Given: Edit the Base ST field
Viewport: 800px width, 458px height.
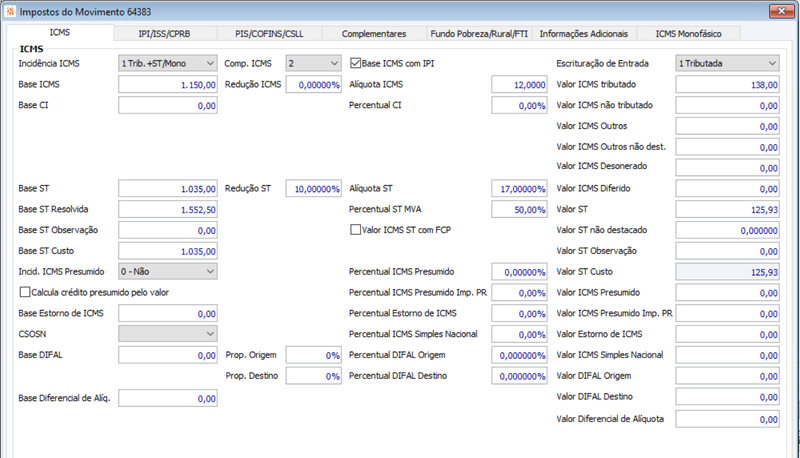Looking at the screenshot, I should coord(168,189).
